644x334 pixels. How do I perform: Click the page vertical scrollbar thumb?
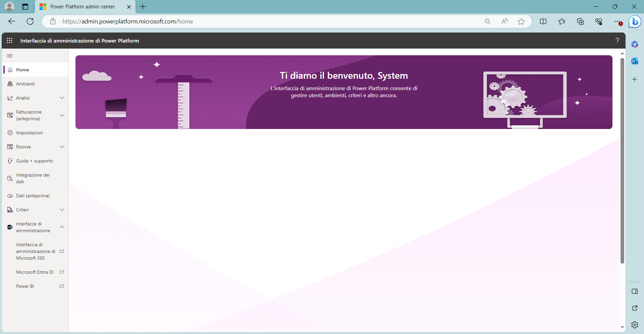622,161
